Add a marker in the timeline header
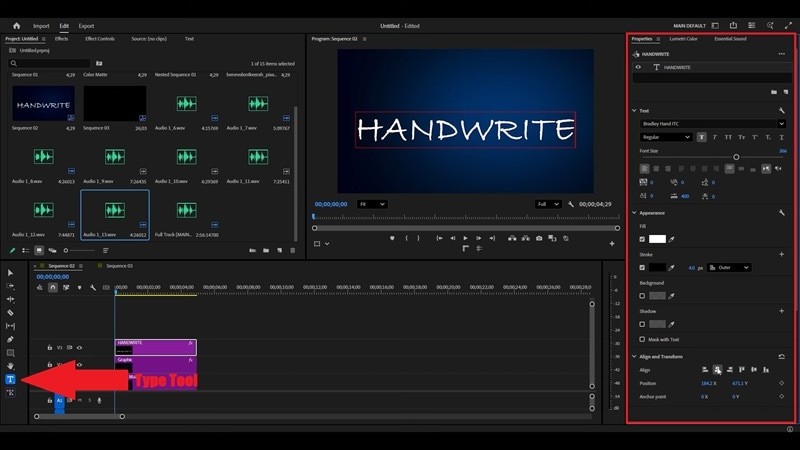This screenshot has width=800, height=450. tap(79, 288)
